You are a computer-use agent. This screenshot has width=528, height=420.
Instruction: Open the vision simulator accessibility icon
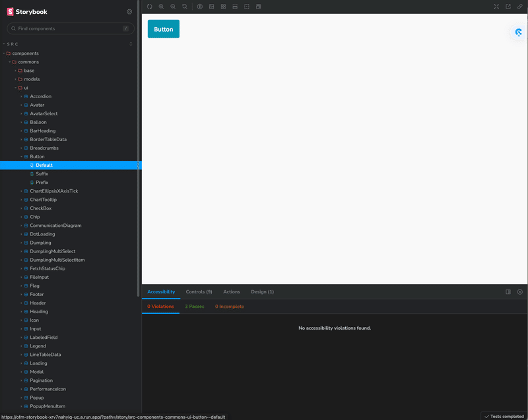point(200,7)
